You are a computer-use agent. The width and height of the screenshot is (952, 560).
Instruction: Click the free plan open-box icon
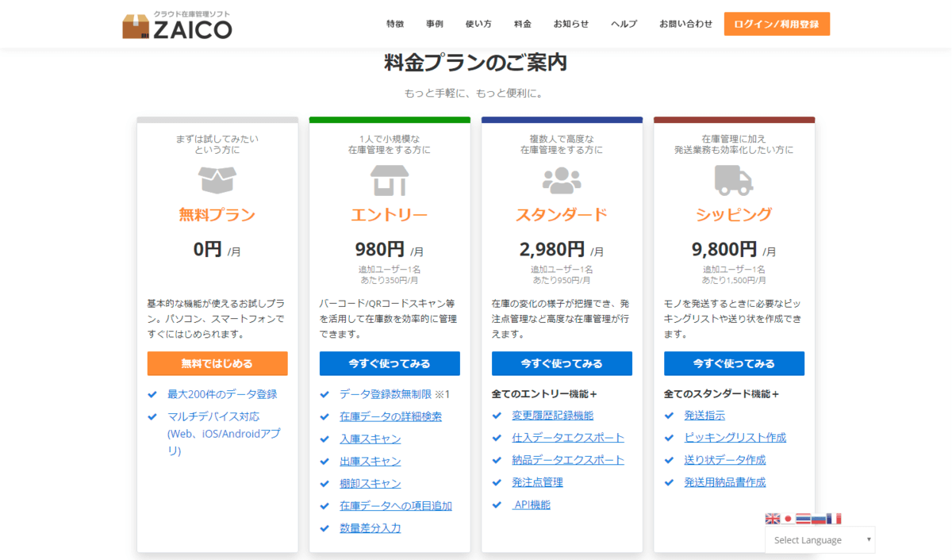click(217, 180)
